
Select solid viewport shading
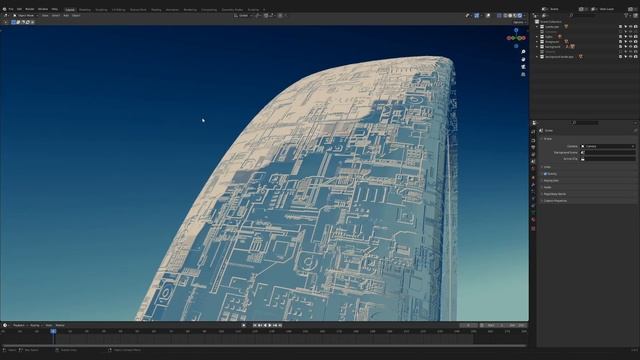point(510,16)
